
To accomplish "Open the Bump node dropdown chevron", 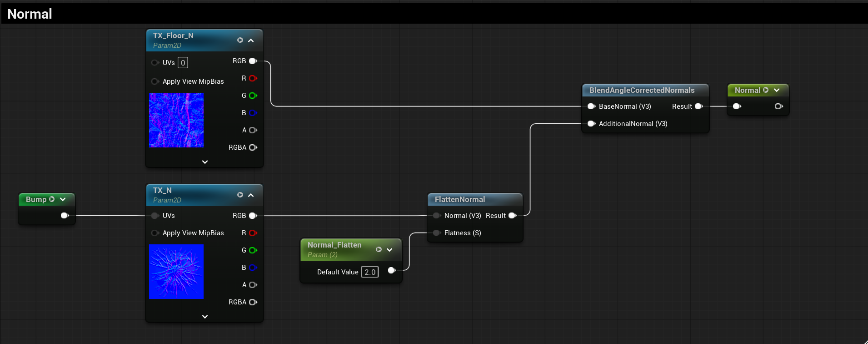I will [63, 199].
